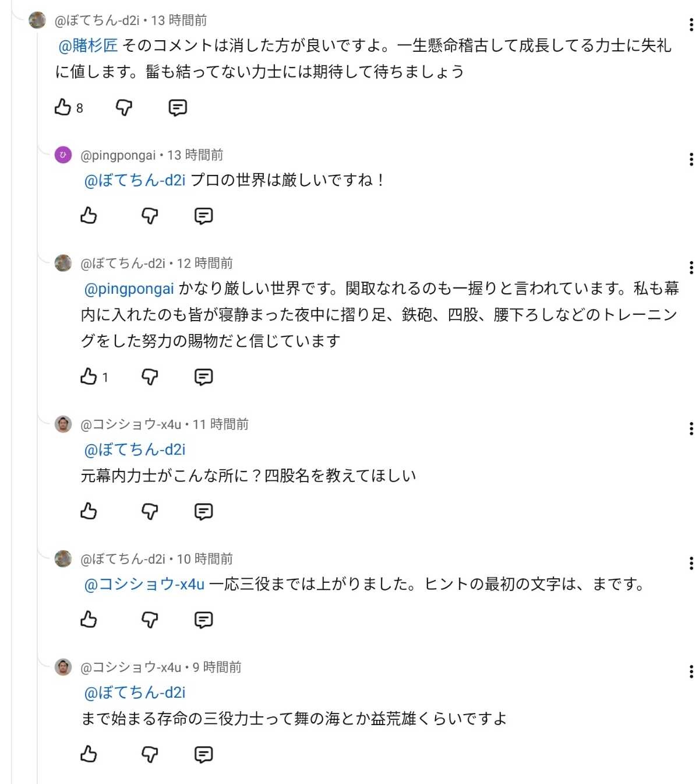
Task: Like the top comment with 8 likes
Action: [63, 107]
